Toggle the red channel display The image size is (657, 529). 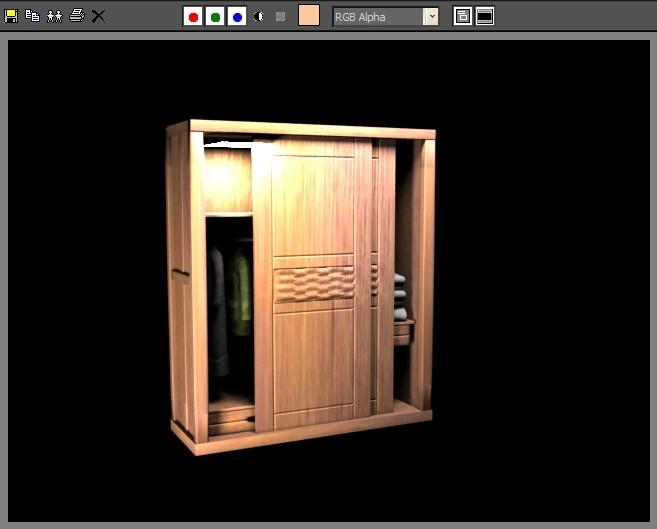tap(193, 17)
